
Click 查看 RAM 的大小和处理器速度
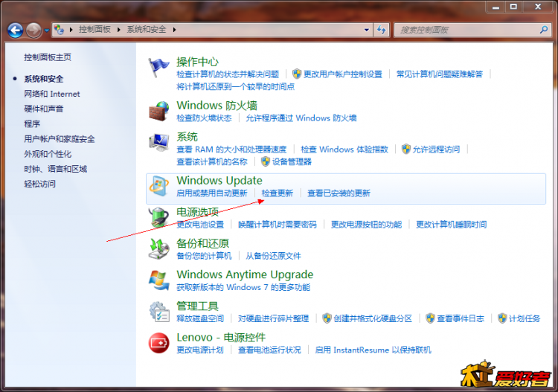[x=231, y=149]
